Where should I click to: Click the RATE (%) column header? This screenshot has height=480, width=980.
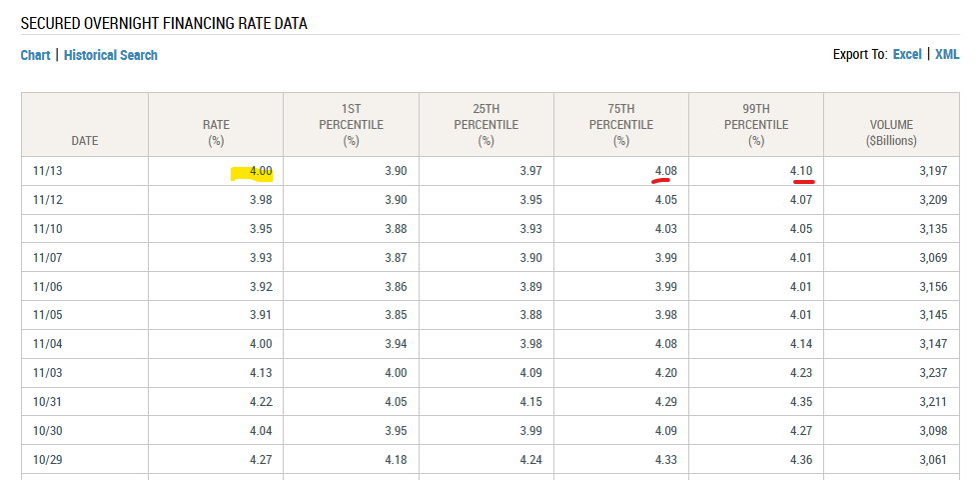click(x=216, y=133)
